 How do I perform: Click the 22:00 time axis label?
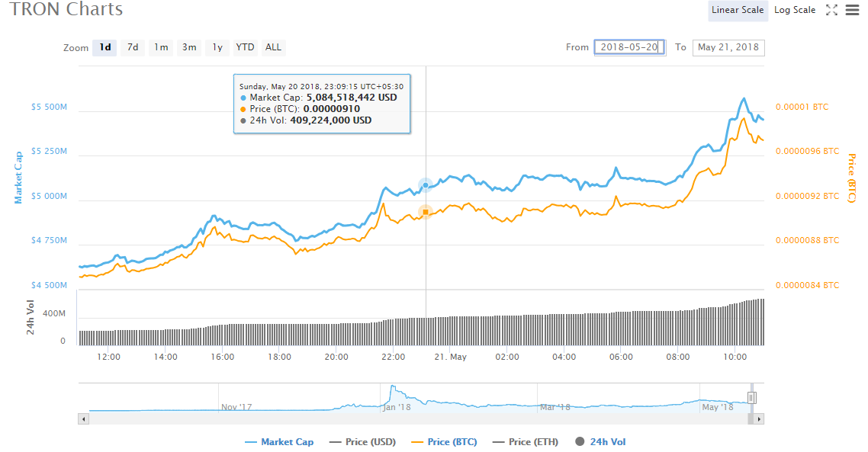tap(394, 357)
